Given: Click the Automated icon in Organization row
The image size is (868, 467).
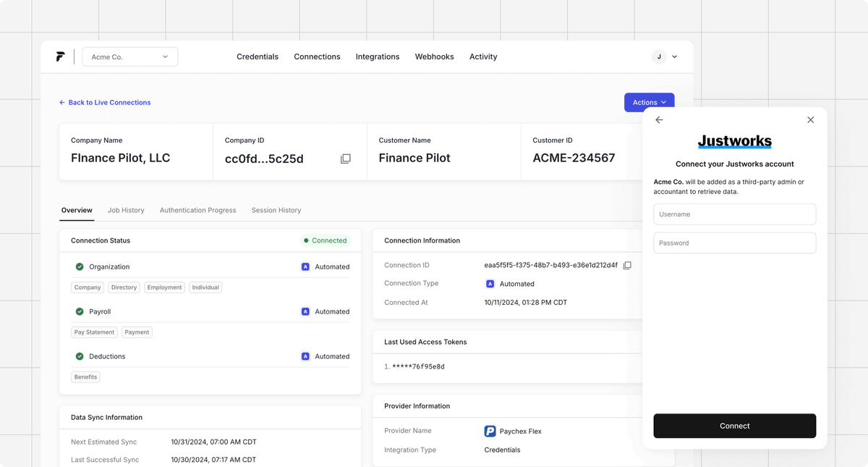Looking at the screenshot, I should [305, 266].
